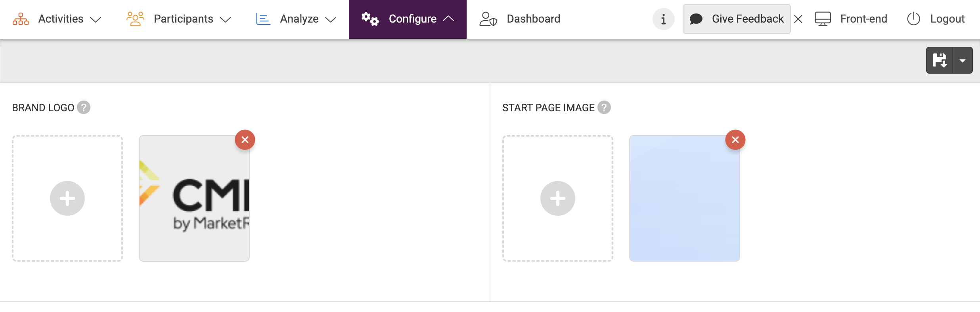Go to the Dashboard page
This screenshot has height=312, width=980.
click(520, 19)
